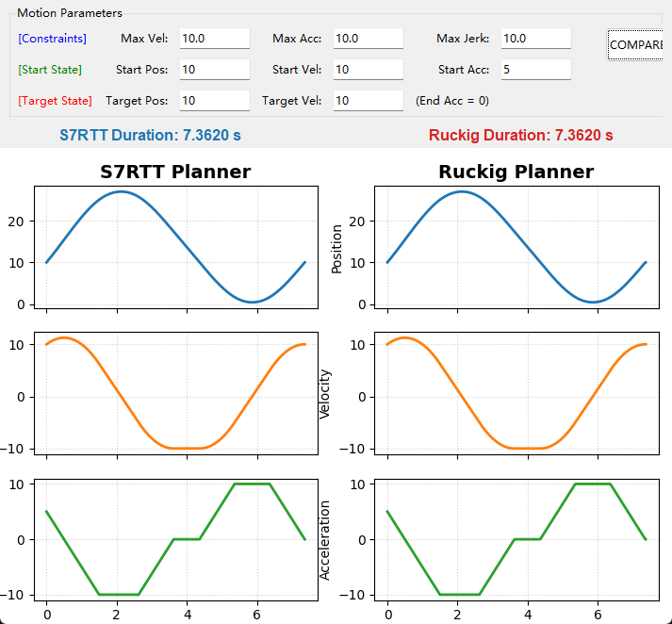672x624 pixels.
Task: Click the S7RTT Duration result text
Action: [151, 135]
